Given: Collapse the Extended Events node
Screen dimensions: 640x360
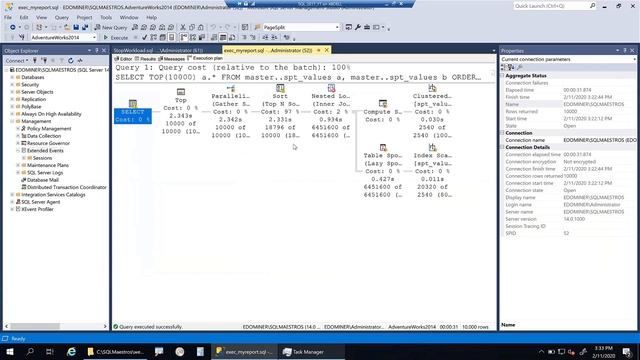Looking at the screenshot, I should tap(18, 151).
